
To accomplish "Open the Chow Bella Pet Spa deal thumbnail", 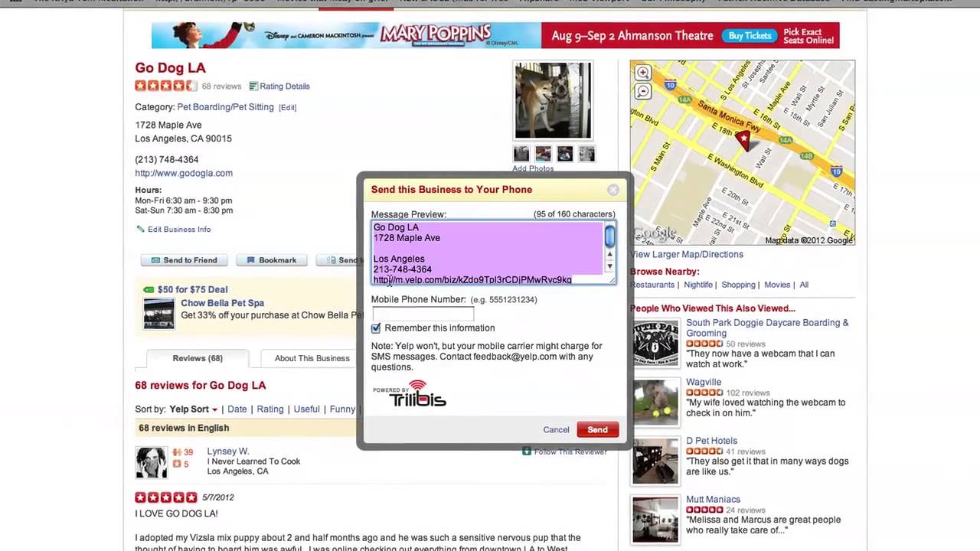I will pyautogui.click(x=158, y=313).
